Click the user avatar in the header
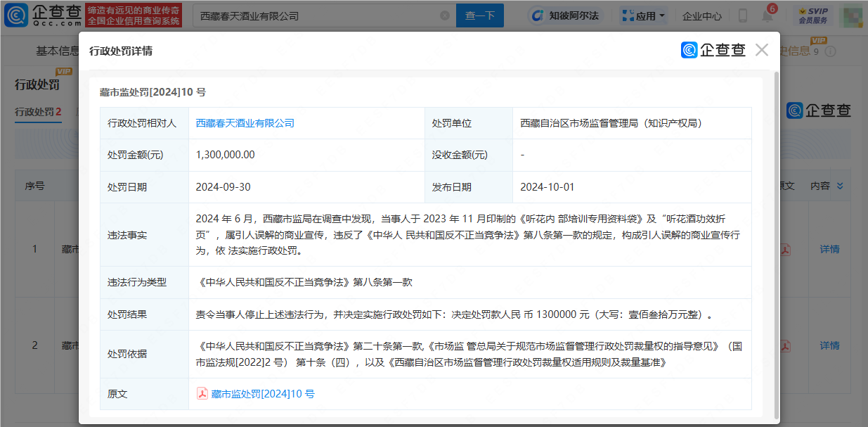Viewport: 868px width, 427px height. [851, 15]
